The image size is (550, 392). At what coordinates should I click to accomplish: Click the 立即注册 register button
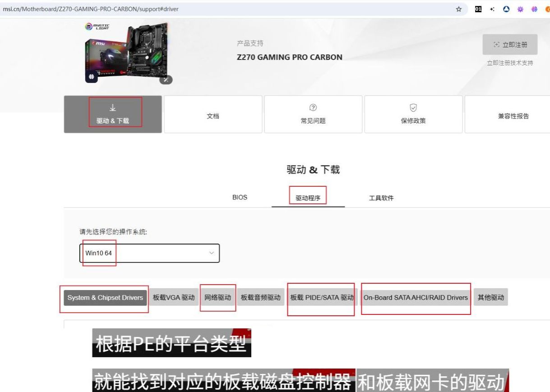point(510,45)
